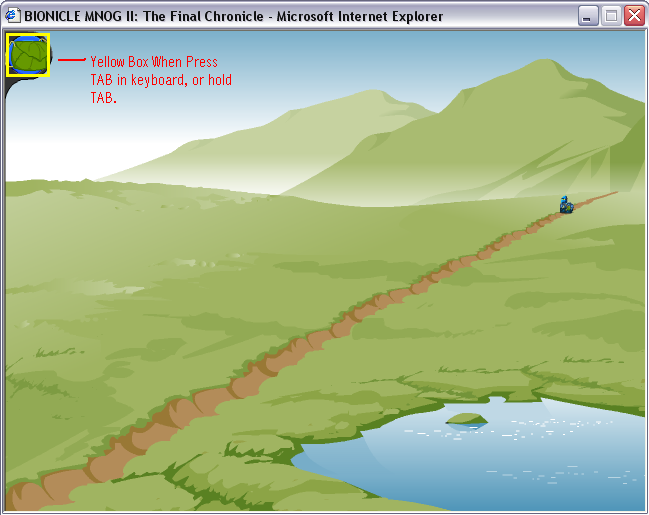Image resolution: width=649 pixels, height=515 pixels.
Task: Close the BIONICLE MNOG II window
Action: (635, 16)
